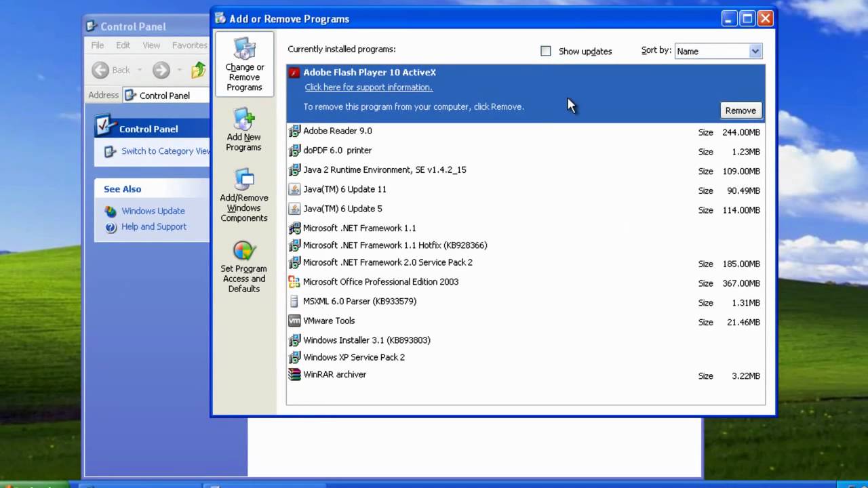868x488 pixels.
Task: Select MSXML 6.0 Parser (KB933579) entry
Action: [526, 302]
